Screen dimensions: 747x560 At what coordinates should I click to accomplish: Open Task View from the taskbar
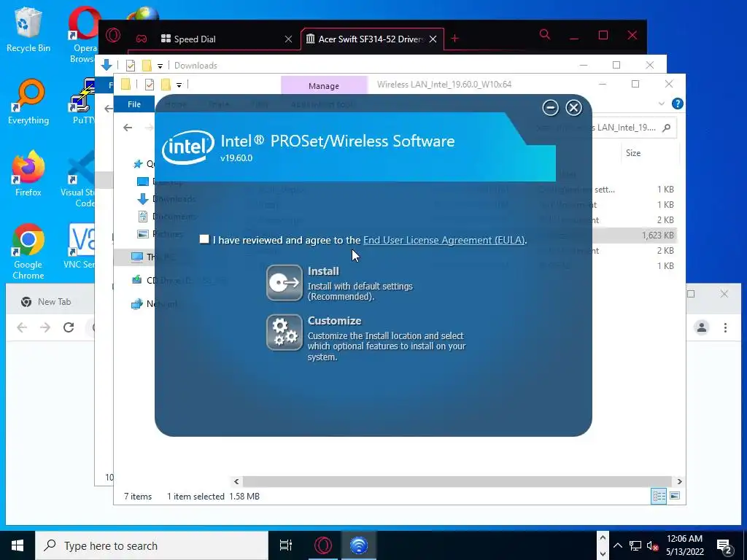pos(286,545)
